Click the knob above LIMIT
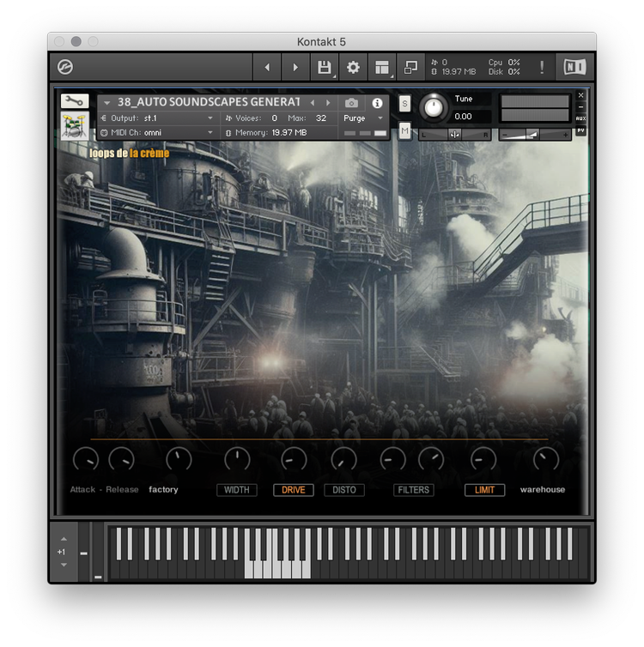The width and height of the screenshot is (644, 647). pos(483,460)
